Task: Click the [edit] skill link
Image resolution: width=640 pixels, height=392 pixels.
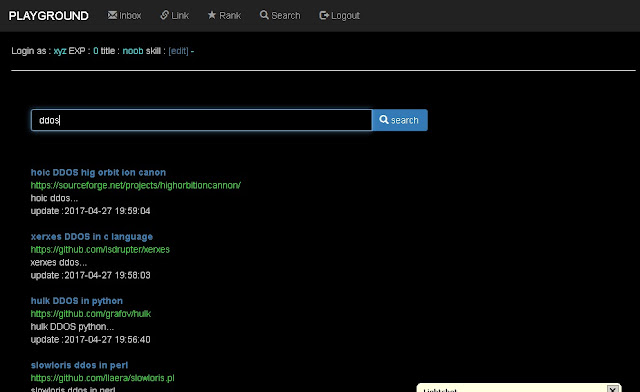Action: tap(178, 51)
